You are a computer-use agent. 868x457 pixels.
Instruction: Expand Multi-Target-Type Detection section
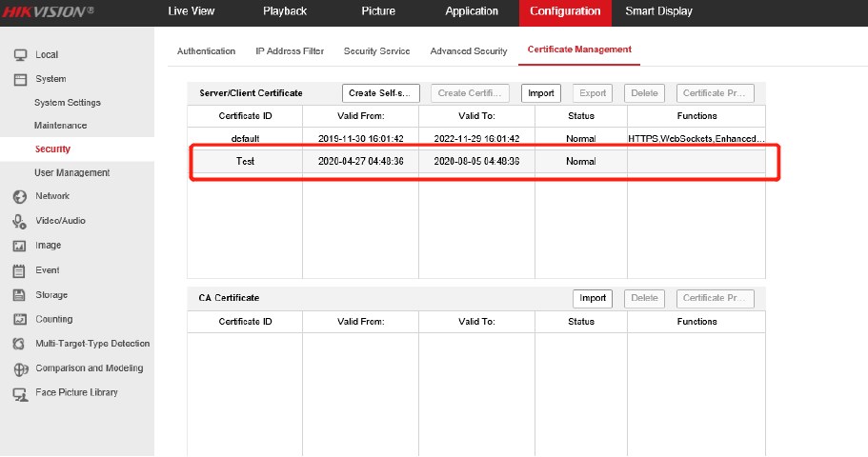coord(91,344)
